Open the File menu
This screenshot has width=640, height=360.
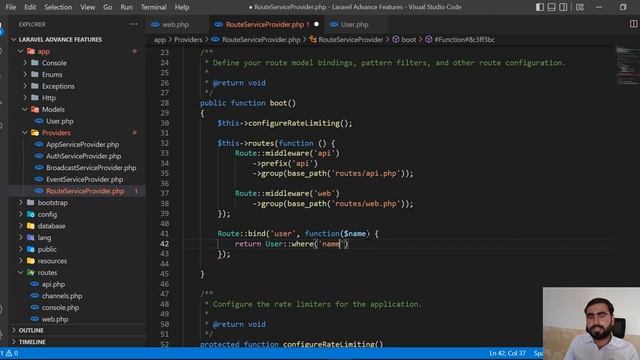point(11,7)
